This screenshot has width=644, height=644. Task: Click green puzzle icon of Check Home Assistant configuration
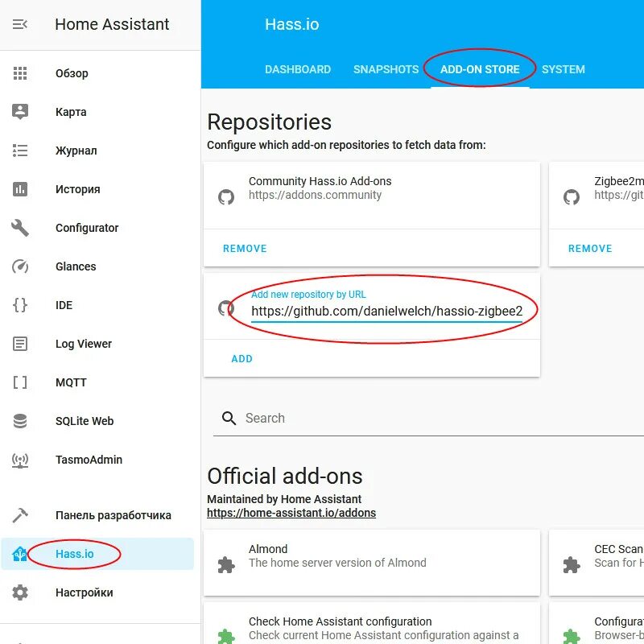[x=226, y=636]
